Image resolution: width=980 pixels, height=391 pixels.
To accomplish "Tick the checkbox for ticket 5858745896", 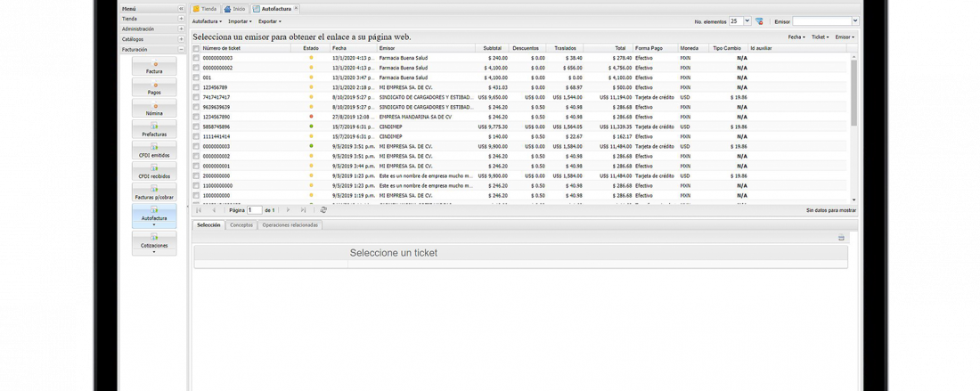I will (x=196, y=126).
